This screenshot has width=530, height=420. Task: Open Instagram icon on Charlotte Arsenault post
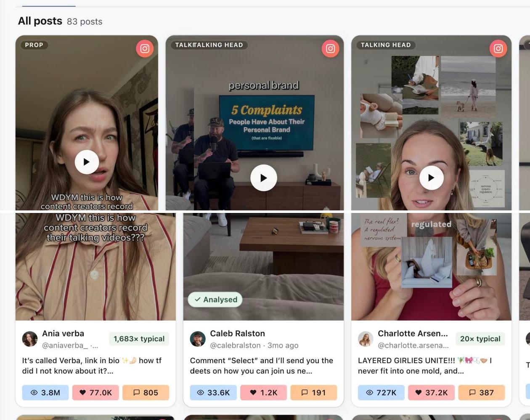coord(498,48)
